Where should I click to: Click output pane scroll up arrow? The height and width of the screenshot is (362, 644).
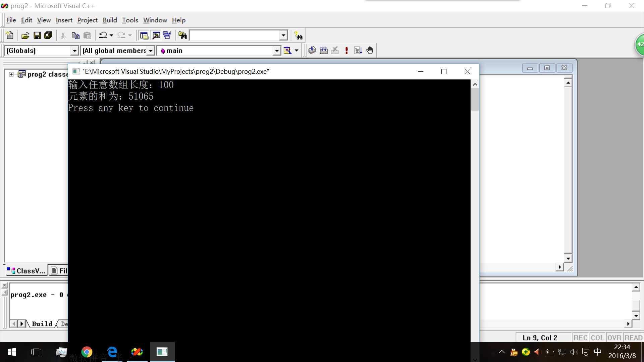(x=636, y=287)
